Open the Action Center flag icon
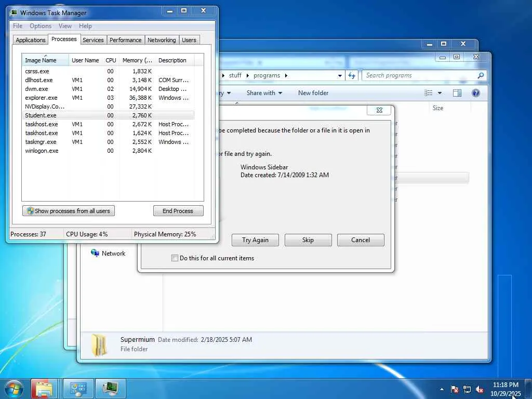This screenshot has width=532, height=399. tap(455, 389)
